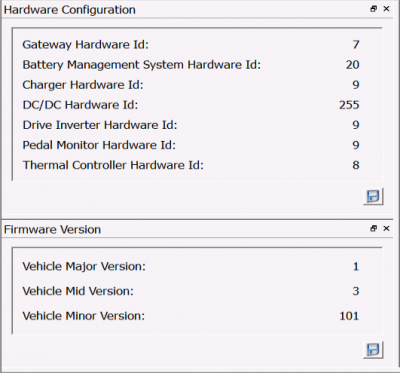This screenshot has height=373, width=400.
Task: Click the Firmware Version panel title
Action: 52,229
